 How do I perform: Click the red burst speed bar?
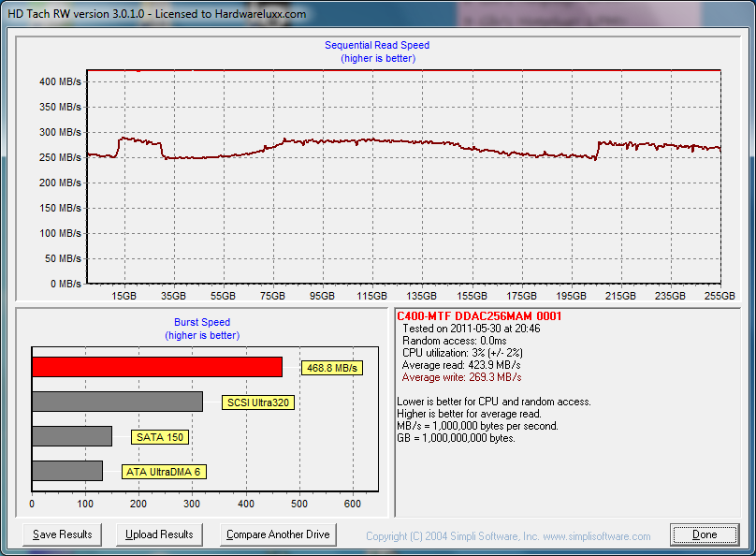click(x=157, y=367)
